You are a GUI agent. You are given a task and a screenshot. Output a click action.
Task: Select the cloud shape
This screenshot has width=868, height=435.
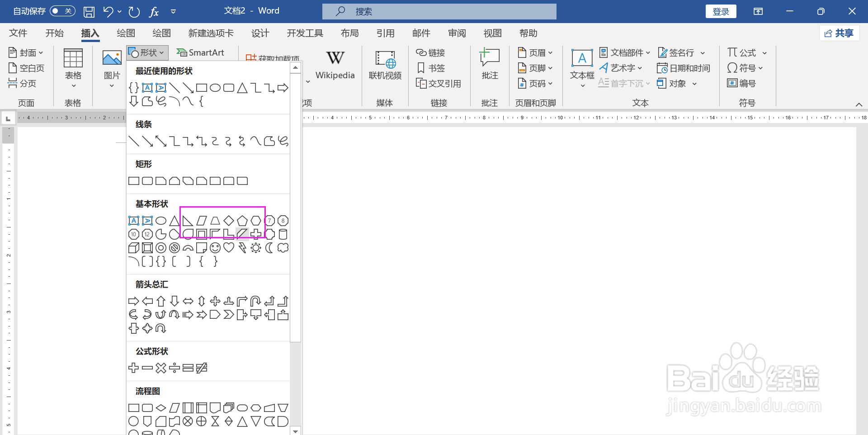[283, 248]
